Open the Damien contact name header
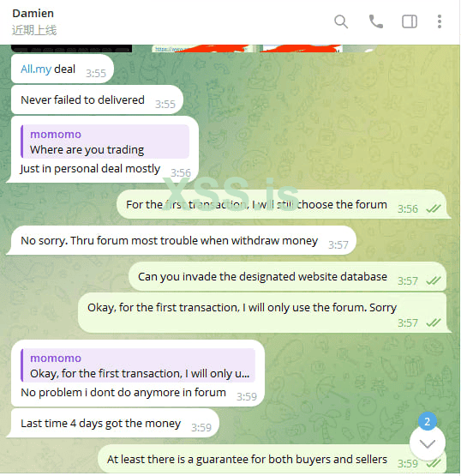The height and width of the screenshot is (476, 461). [x=33, y=14]
